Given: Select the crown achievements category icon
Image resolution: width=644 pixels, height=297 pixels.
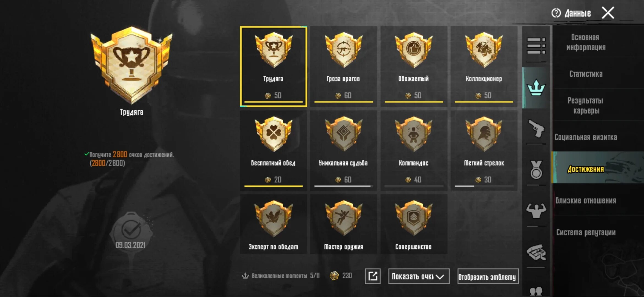Looking at the screenshot, I should pyautogui.click(x=536, y=88).
